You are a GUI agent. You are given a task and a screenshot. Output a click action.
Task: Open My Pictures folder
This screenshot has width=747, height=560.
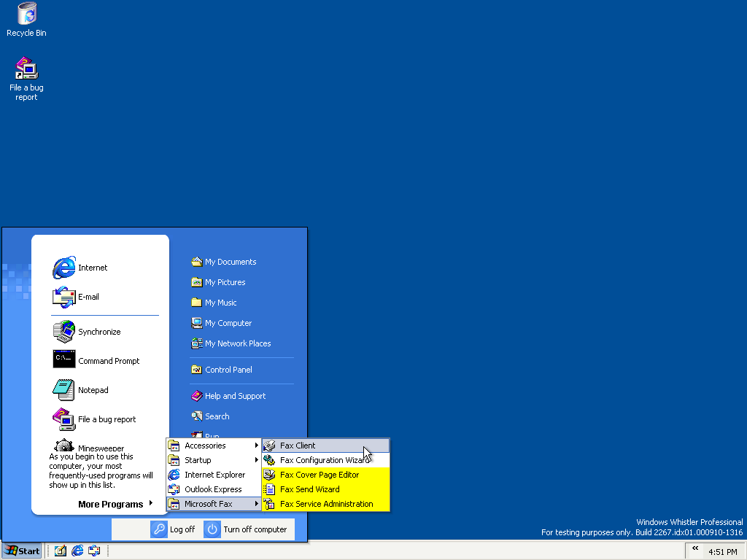(218, 282)
